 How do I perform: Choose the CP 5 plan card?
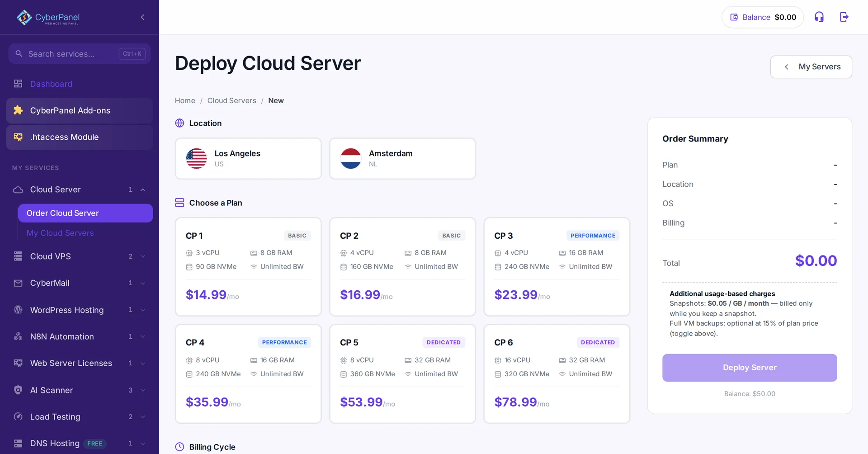[402, 374]
